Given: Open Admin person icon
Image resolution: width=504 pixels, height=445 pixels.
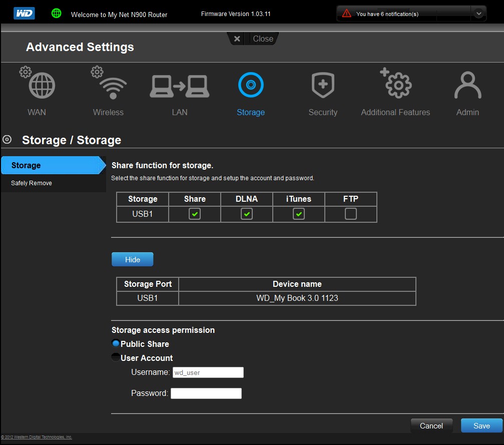Looking at the screenshot, I should [467, 85].
